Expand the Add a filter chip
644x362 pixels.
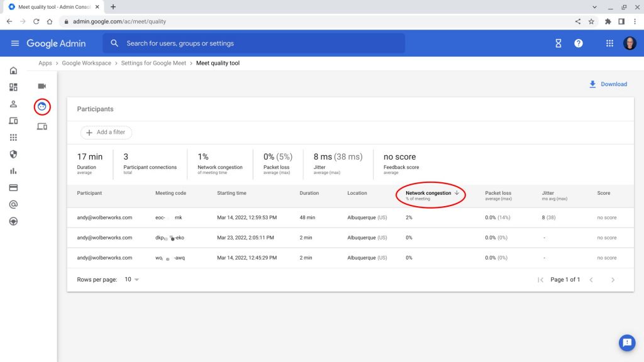(106, 133)
